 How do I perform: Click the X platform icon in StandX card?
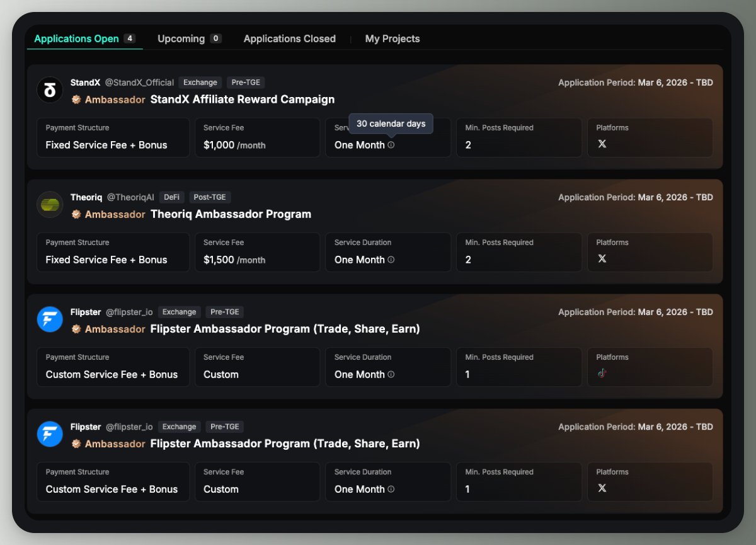pyautogui.click(x=602, y=144)
